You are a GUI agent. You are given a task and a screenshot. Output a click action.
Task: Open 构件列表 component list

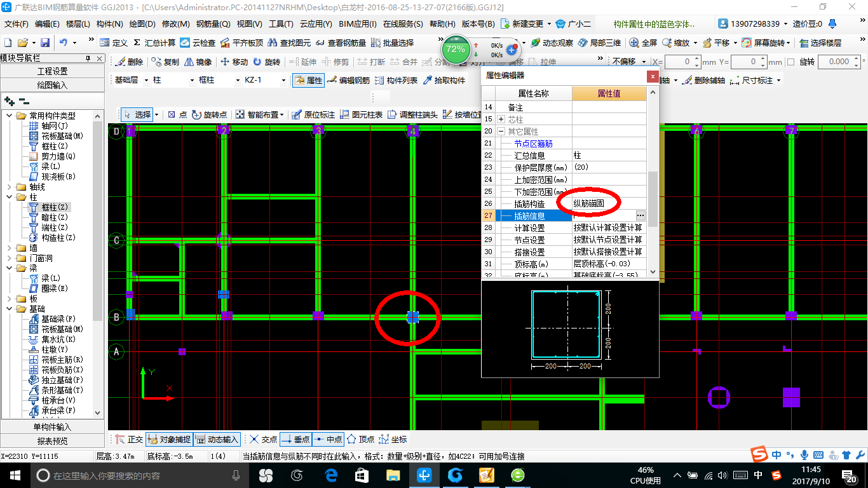(x=396, y=80)
